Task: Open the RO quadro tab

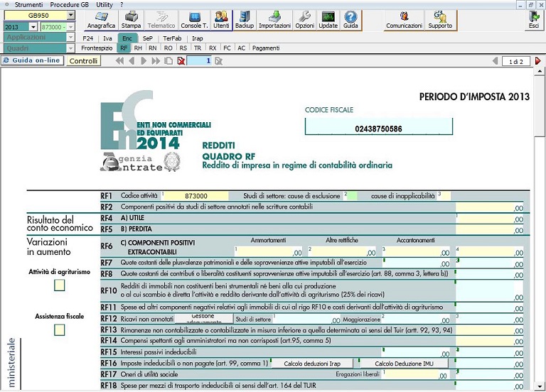Action: click(x=168, y=48)
